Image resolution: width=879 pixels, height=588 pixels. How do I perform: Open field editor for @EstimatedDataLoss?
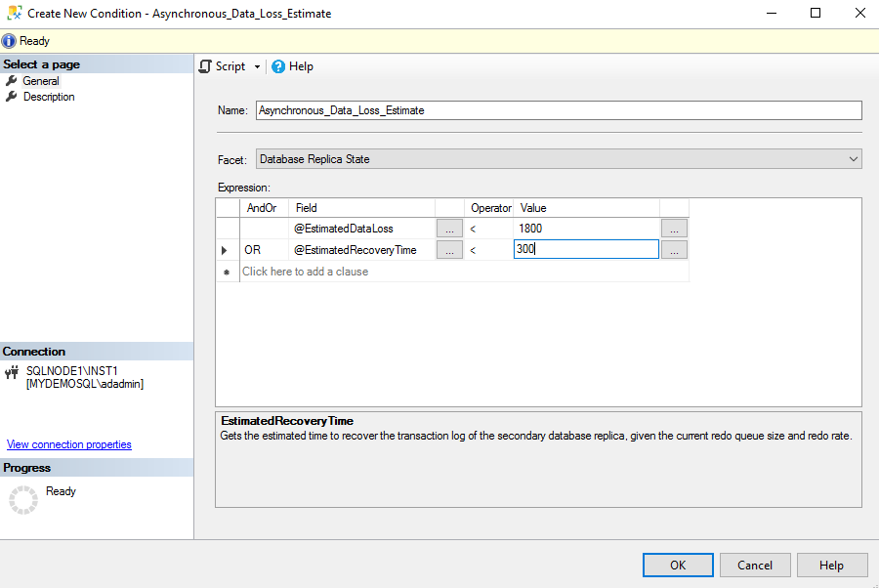[449, 229]
